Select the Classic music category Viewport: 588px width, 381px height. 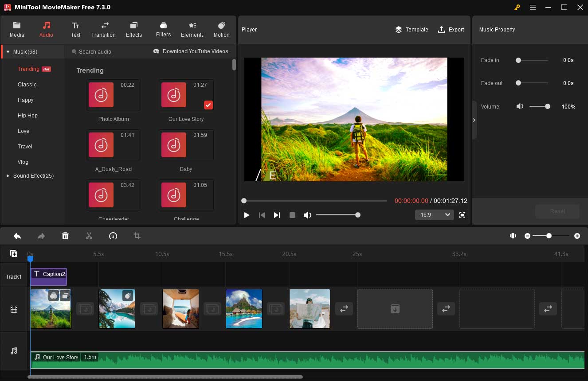coord(27,85)
